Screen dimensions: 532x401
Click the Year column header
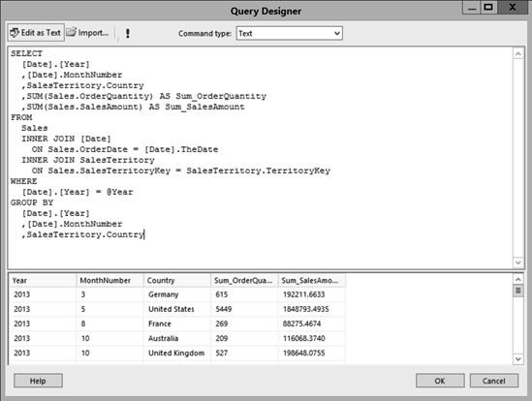tap(43, 281)
